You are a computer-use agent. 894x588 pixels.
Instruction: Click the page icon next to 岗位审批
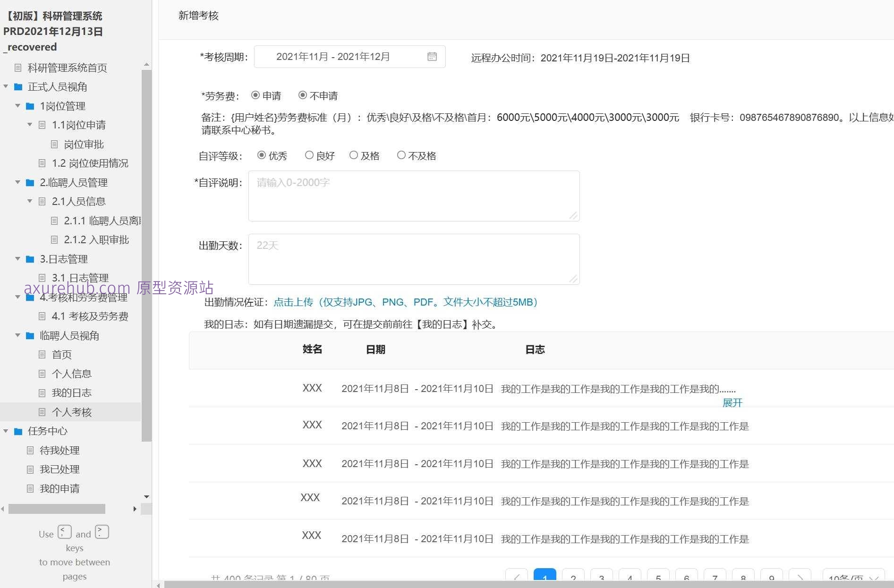point(54,145)
